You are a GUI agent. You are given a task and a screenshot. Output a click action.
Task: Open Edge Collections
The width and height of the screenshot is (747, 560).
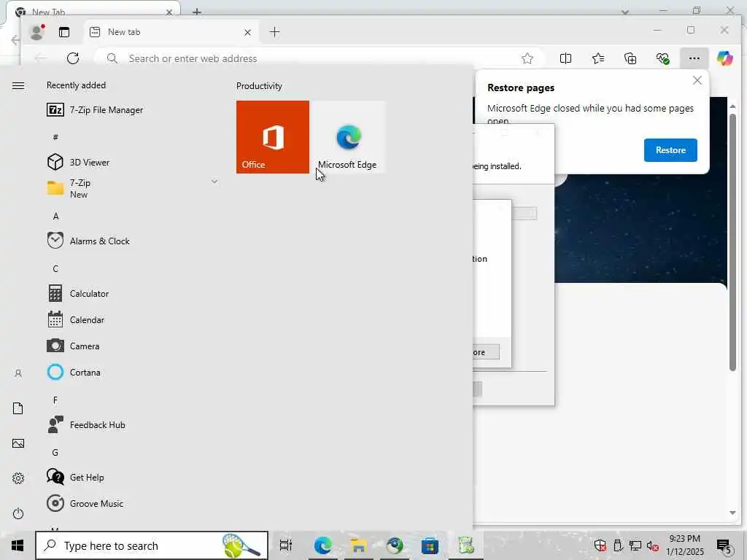click(630, 58)
